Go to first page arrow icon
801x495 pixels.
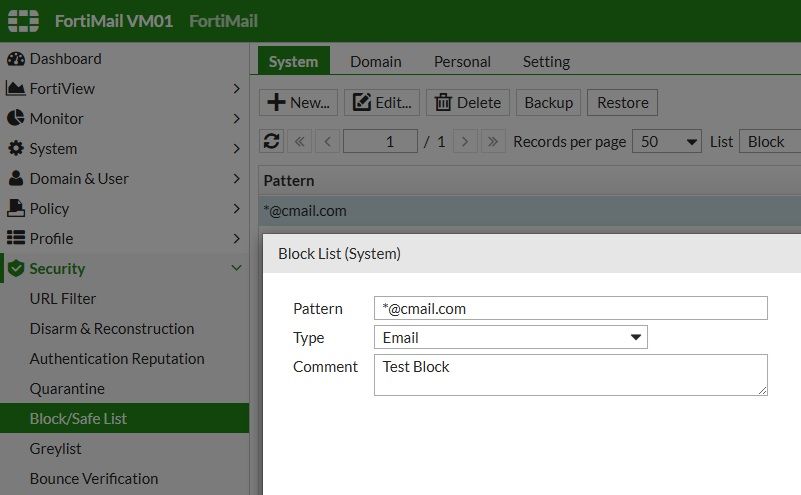pyautogui.click(x=300, y=141)
